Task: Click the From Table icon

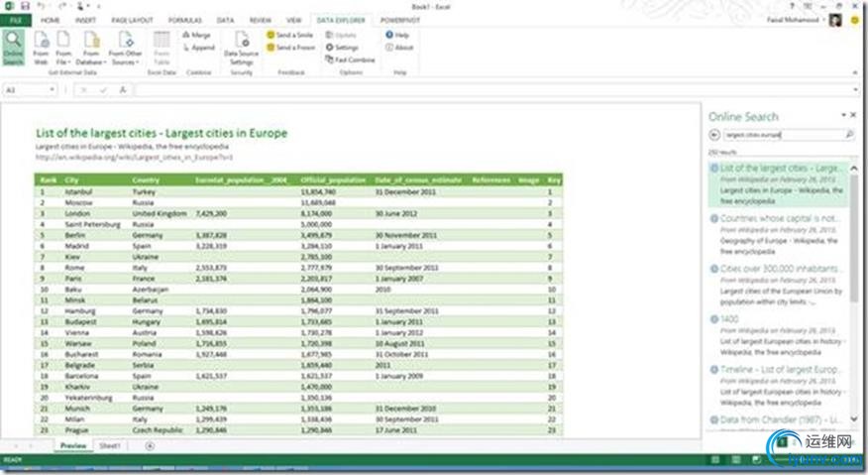Action: point(162,48)
